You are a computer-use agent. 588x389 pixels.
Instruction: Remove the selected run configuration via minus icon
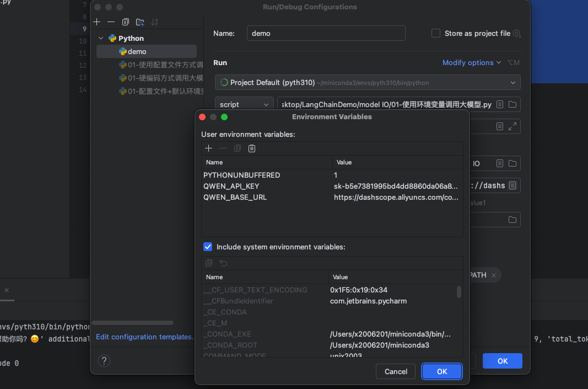[111, 22]
